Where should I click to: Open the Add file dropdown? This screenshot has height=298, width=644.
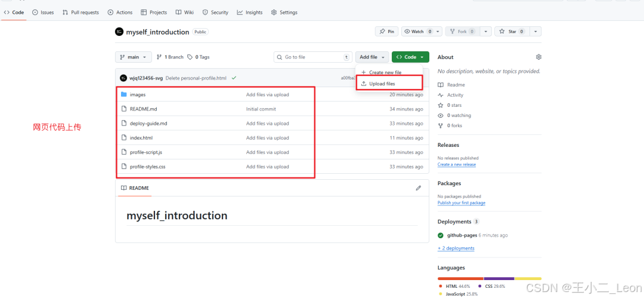(x=372, y=57)
